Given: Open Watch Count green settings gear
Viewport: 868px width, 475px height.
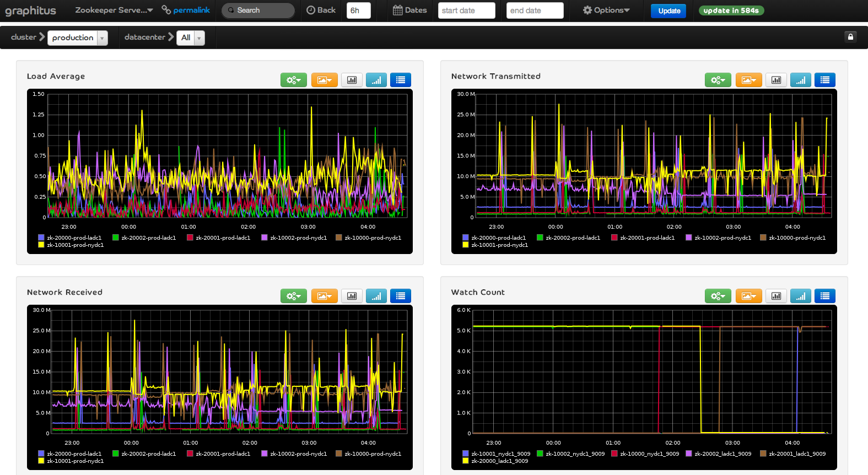Looking at the screenshot, I should click(718, 296).
